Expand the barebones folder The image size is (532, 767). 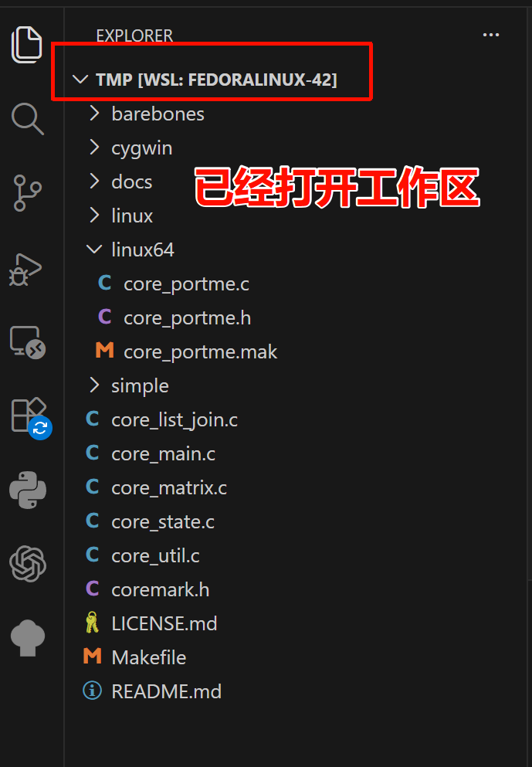click(x=158, y=114)
